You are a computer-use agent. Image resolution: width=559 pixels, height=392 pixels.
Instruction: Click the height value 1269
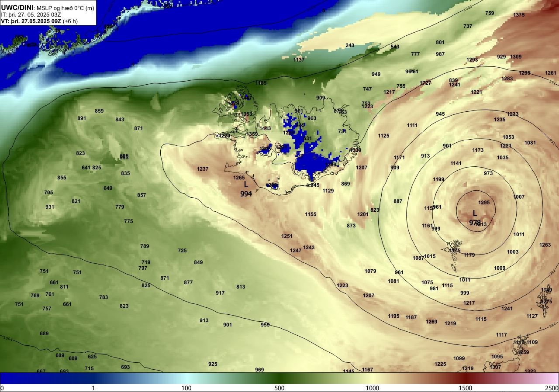point(431,322)
